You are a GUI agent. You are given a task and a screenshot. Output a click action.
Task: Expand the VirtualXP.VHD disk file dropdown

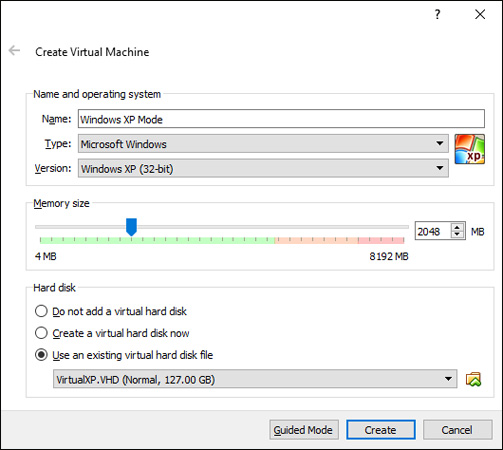(255, 379)
